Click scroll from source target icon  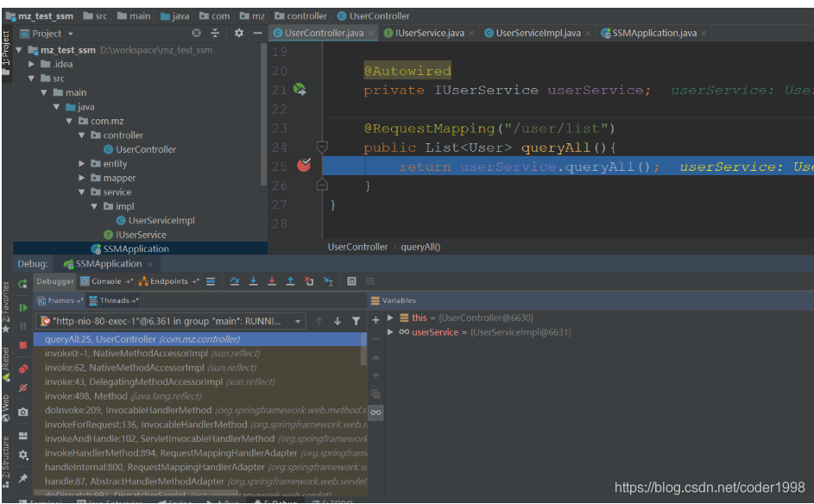coord(196,33)
